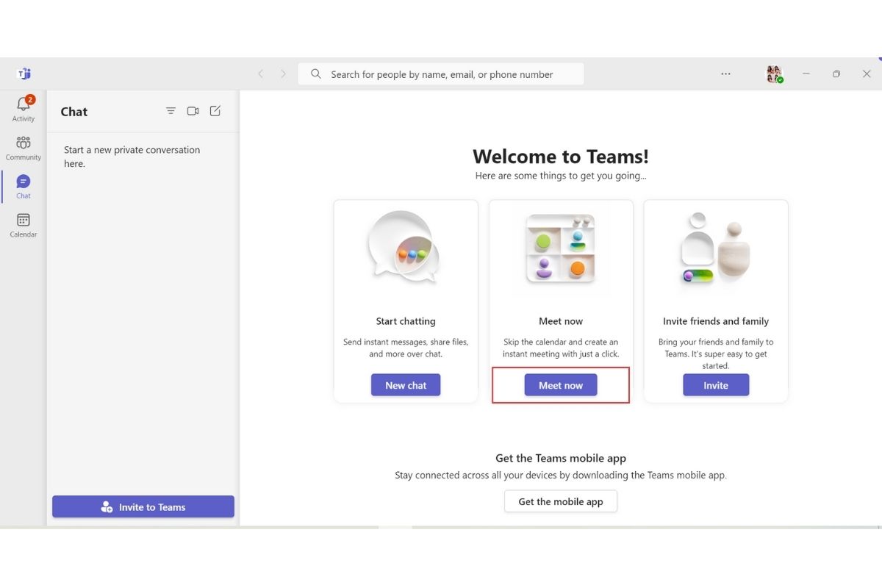Go forward with the right arrow
Screen dimensions: 882x588
point(284,73)
